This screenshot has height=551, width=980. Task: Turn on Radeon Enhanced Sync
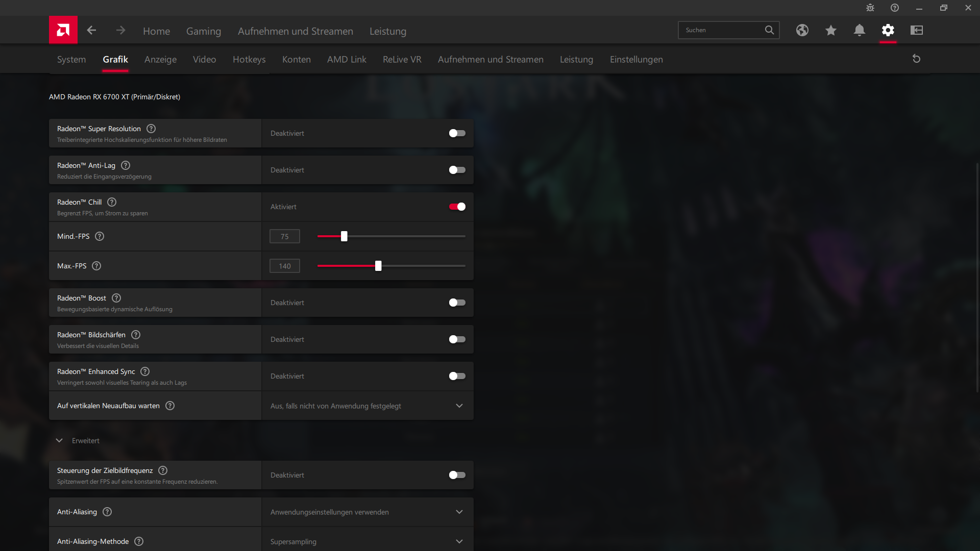tap(457, 376)
